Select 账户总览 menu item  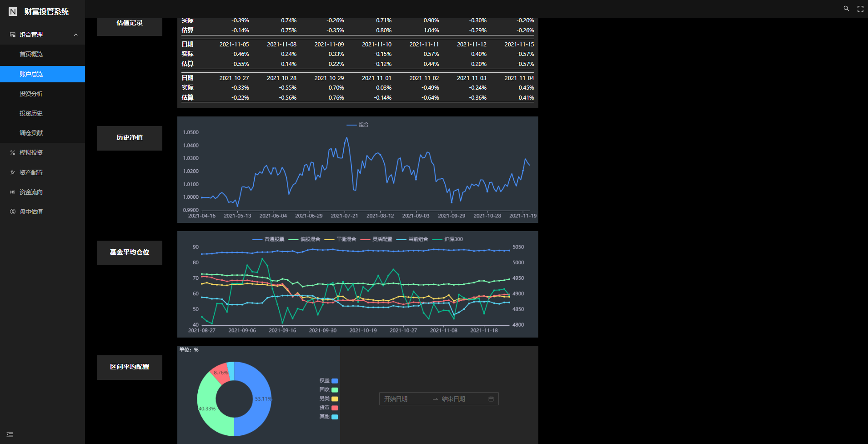[42, 74]
